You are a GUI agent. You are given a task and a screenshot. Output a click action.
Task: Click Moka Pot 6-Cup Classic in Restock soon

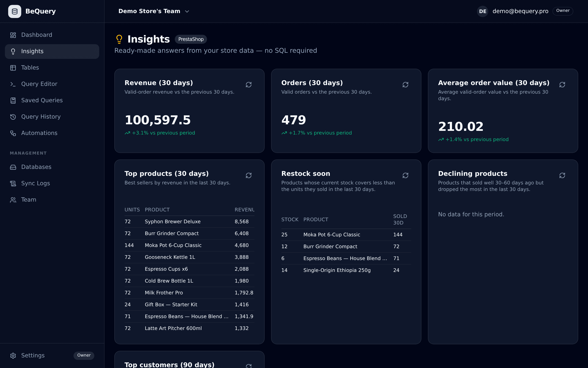click(346, 235)
